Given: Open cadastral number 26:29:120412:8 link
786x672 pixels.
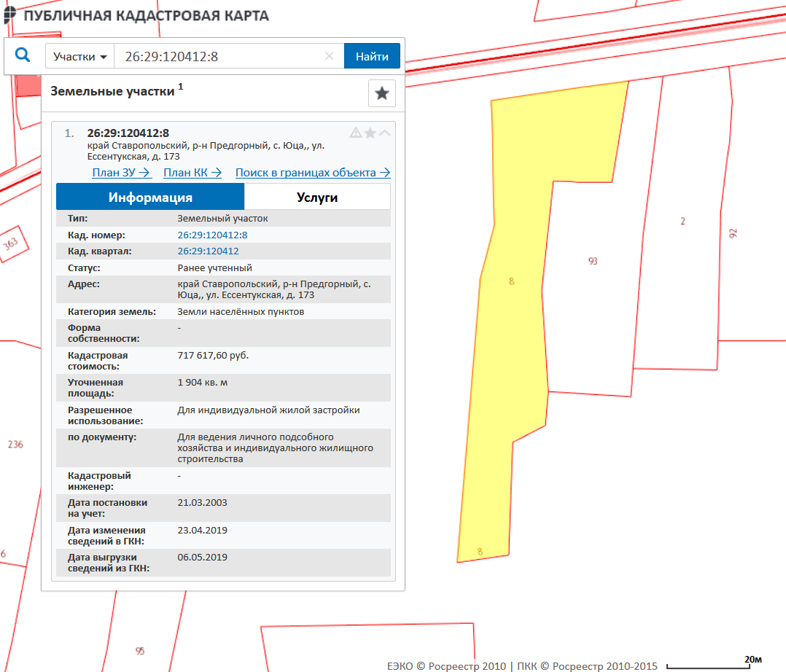Looking at the screenshot, I should [x=212, y=235].
